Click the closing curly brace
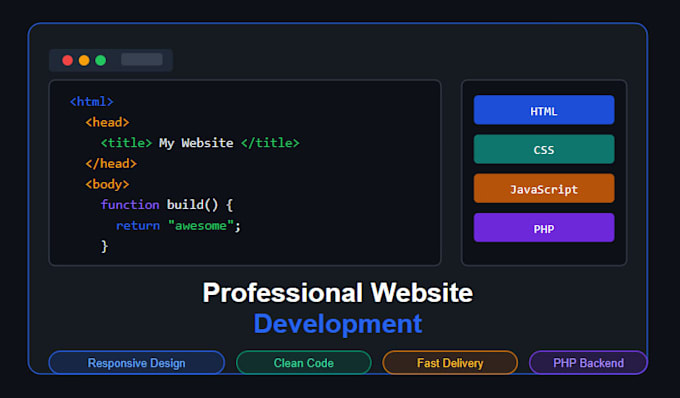The height and width of the screenshot is (398, 680). click(104, 246)
